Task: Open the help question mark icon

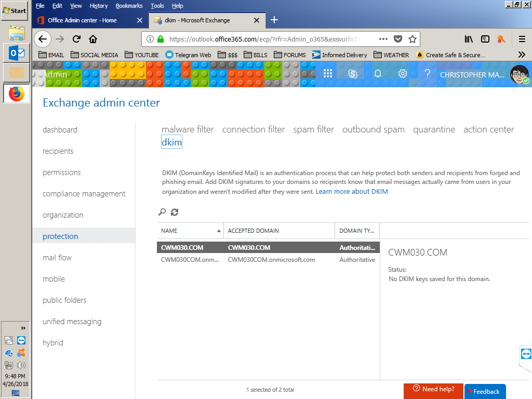Action: 427,74
